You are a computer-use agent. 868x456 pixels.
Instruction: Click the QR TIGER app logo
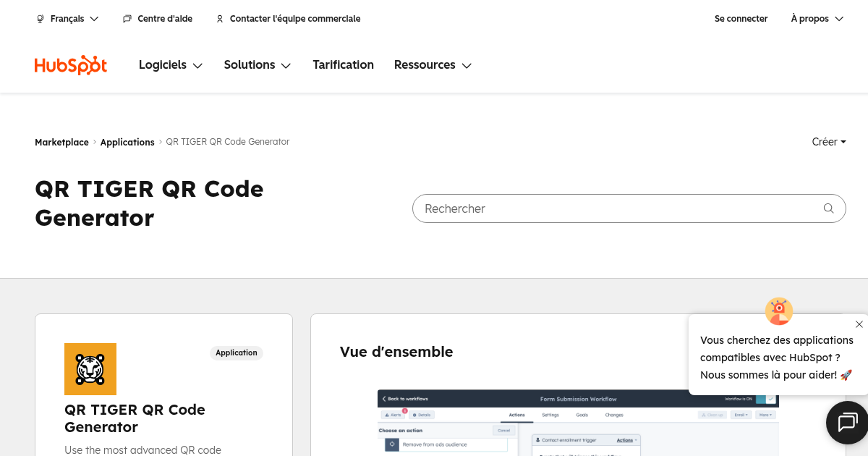pos(90,369)
